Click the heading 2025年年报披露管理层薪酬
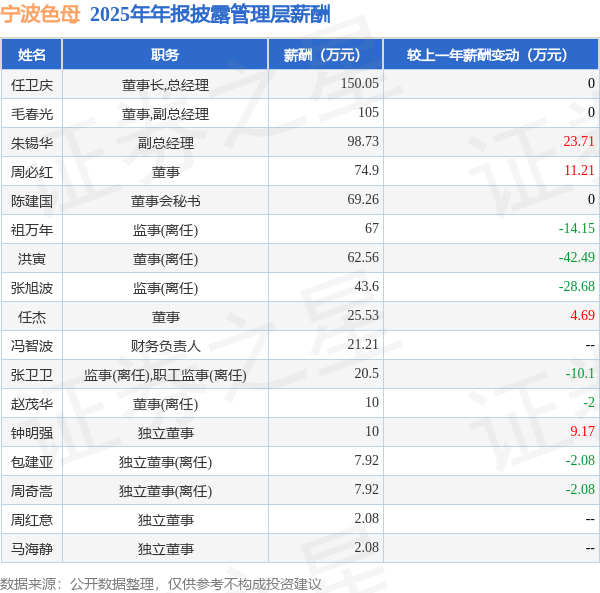600x593 pixels. [210, 15]
